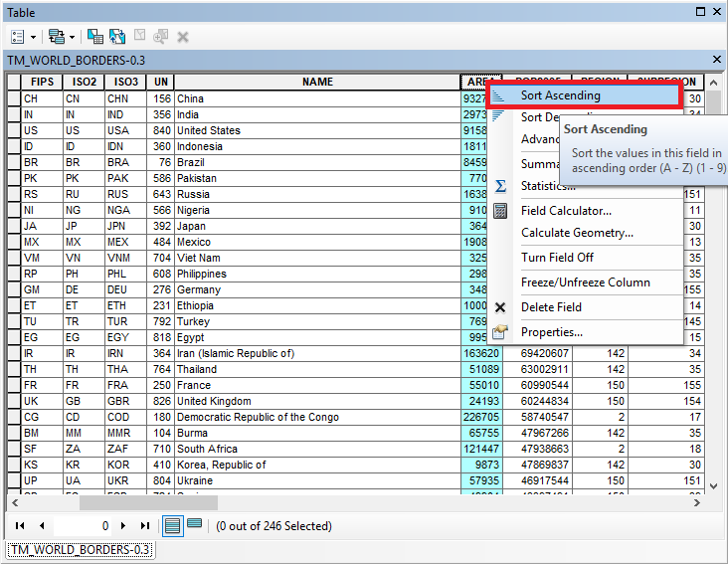728x564 pixels.
Task: Select the row selector for China
Action: pos(13,98)
